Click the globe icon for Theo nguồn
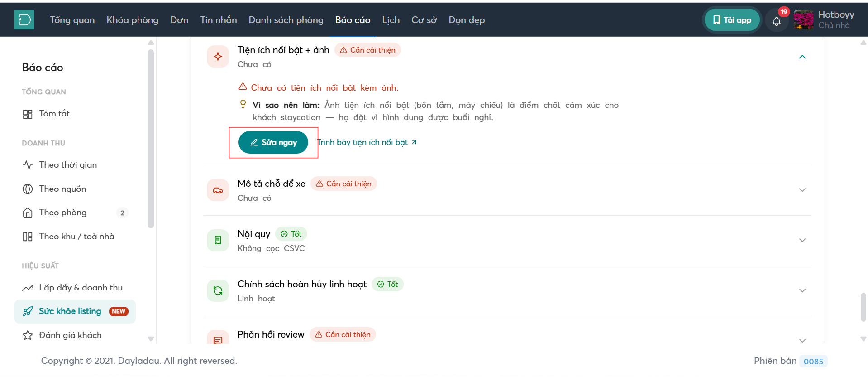868x377 pixels. (x=28, y=189)
